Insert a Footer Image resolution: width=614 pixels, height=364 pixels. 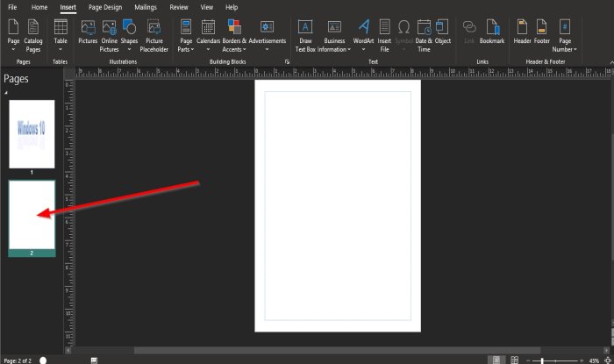(541, 32)
